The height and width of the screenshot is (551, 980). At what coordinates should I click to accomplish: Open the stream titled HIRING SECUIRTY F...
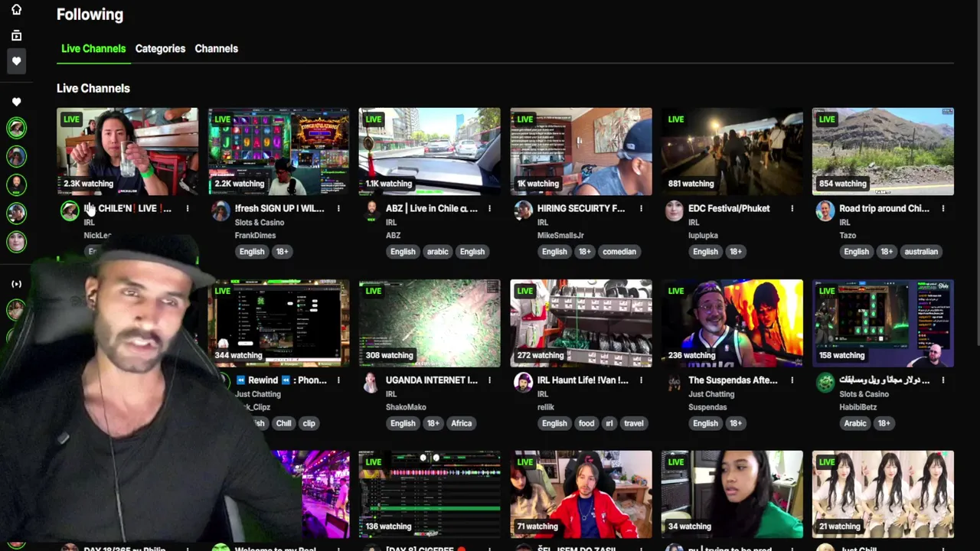[581, 208]
